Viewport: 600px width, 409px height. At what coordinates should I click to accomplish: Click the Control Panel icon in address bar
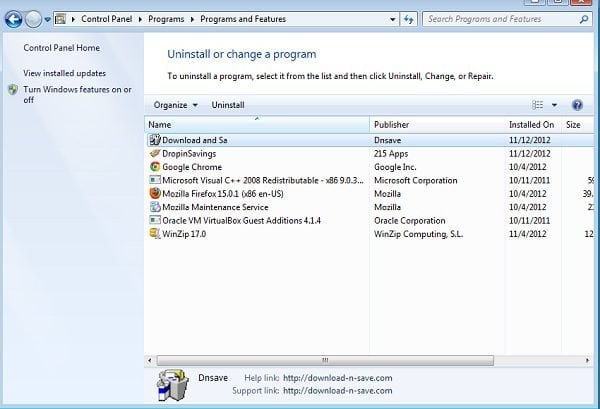click(60, 19)
